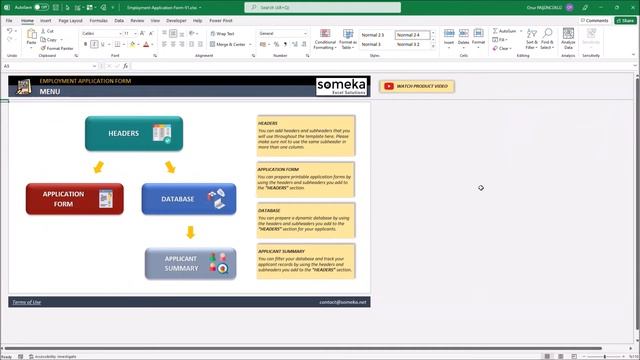
Task: Switch to the Page Layout tab
Action: pyautogui.click(x=70, y=20)
